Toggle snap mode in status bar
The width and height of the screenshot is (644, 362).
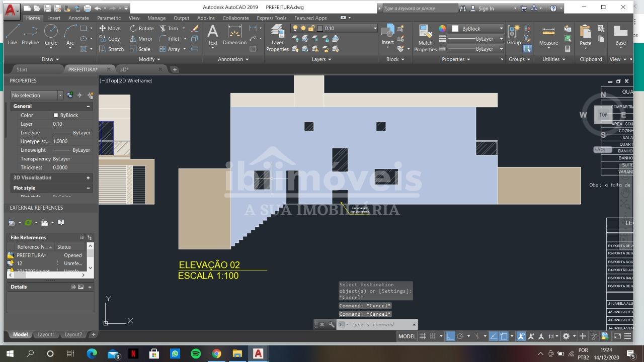tap(433, 336)
